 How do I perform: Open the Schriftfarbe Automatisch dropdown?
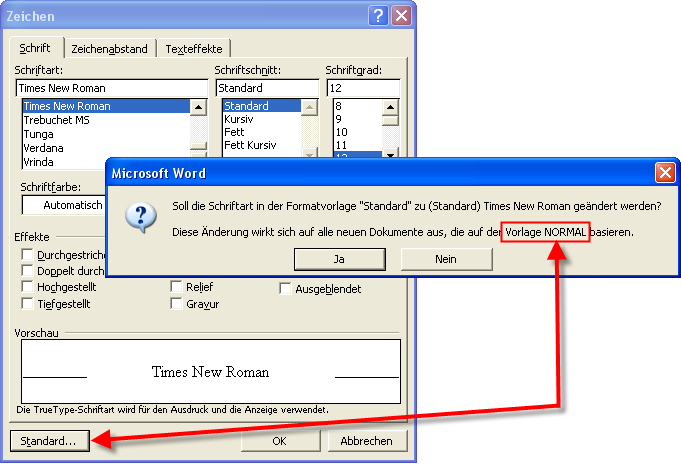(64, 205)
